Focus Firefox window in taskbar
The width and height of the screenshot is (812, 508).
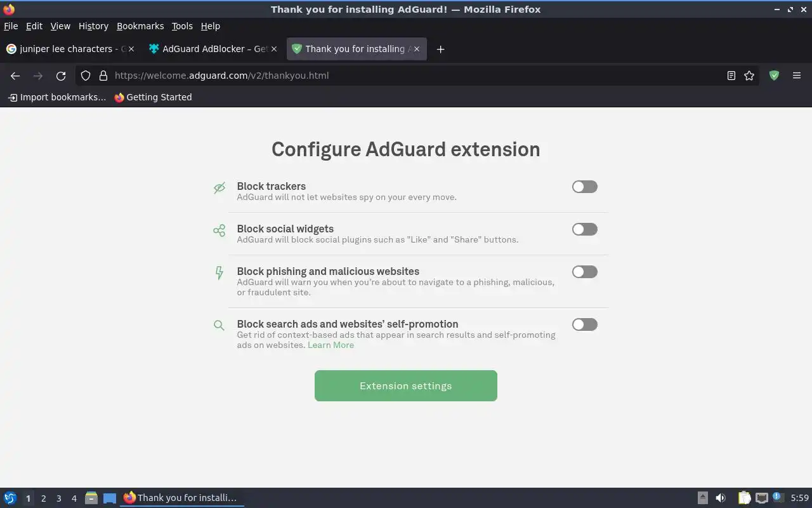pos(182,498)
